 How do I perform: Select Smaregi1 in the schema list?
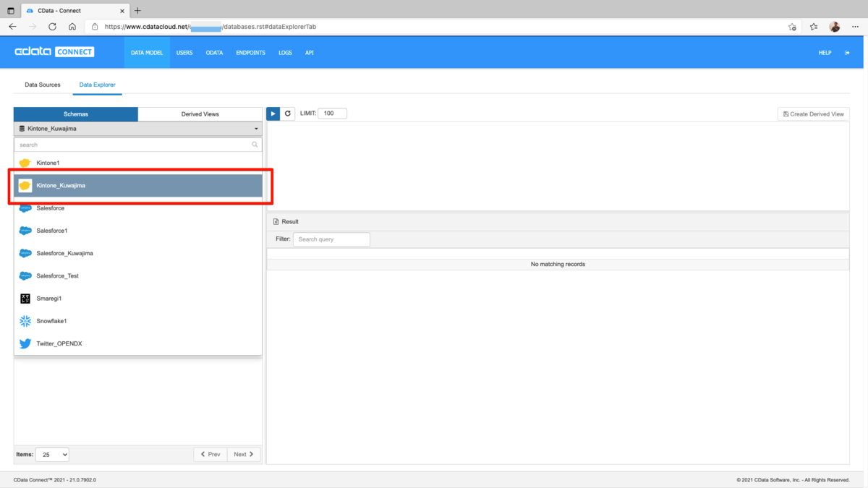(x=137, y=299)
